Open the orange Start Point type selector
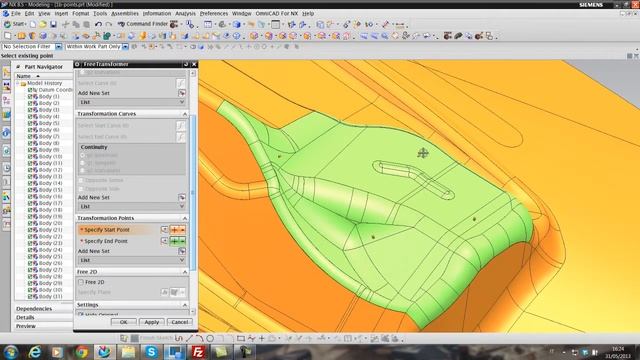 coord(178,230)
